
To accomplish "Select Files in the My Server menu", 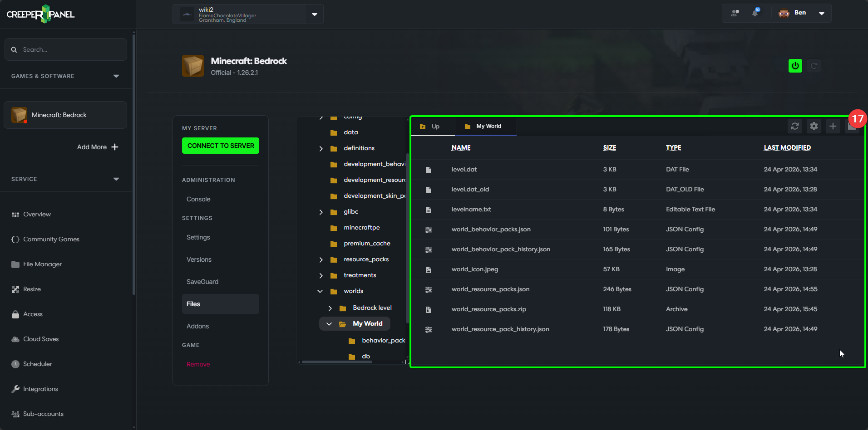I will coord(221,304).
